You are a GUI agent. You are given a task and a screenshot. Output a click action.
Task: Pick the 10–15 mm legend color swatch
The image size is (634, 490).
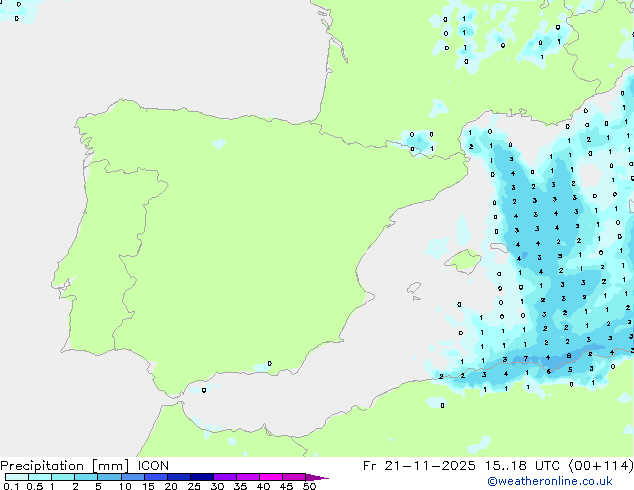tap(132, 477)
